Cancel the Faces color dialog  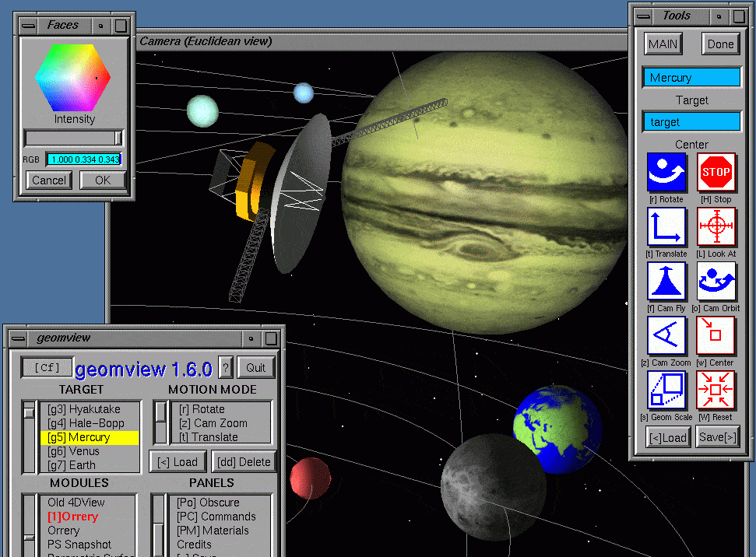(x=49, y=180)
